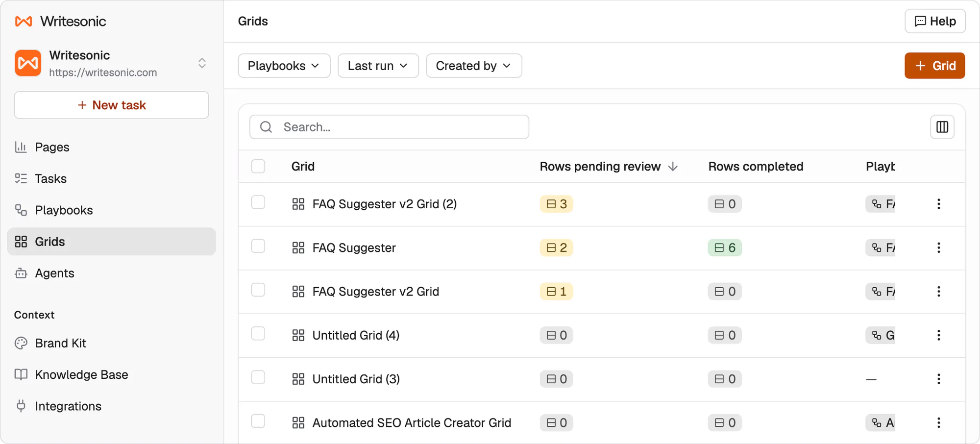Check the FAQ Suggester row checkbox
This screenshot has width=980, height=444.
258,246
